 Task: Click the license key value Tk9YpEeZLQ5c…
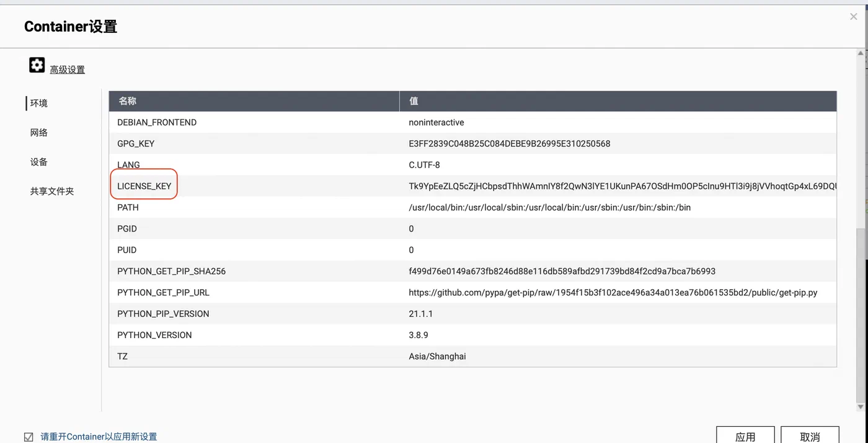pos(622,186)
